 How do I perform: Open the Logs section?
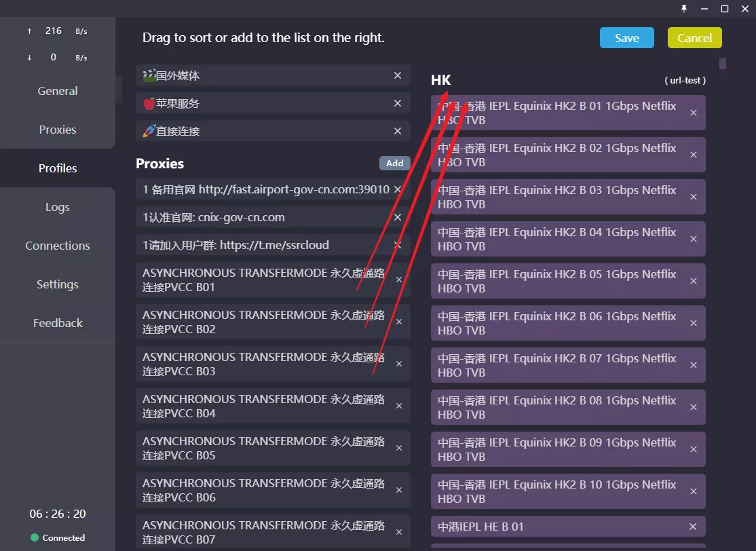click(x=58, y=207)
